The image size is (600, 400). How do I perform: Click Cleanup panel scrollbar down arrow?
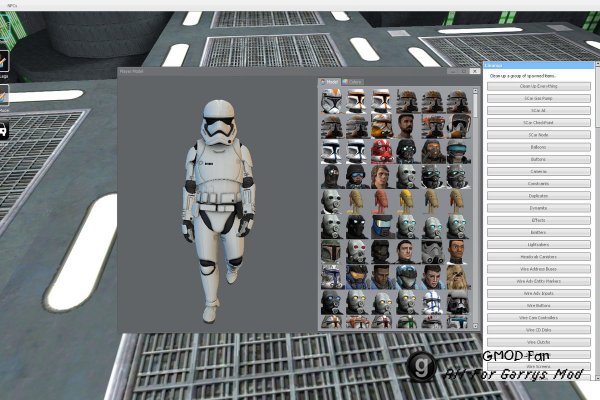tap(597, 377)
